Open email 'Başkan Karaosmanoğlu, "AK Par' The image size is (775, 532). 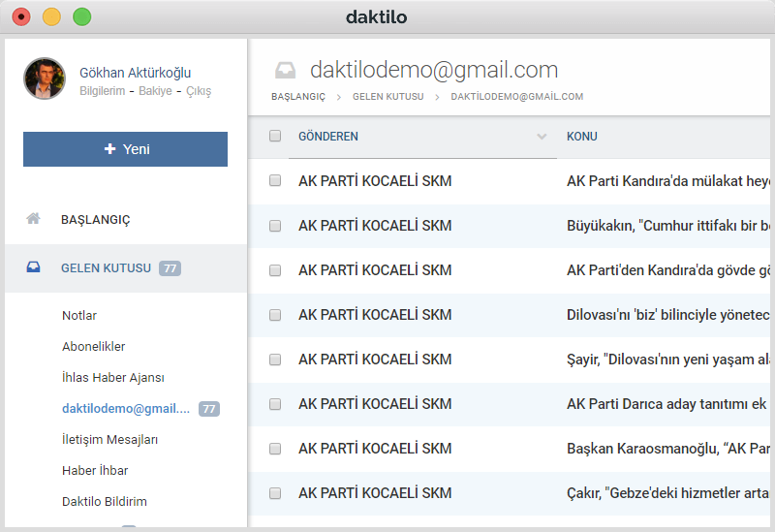point(668,449)
